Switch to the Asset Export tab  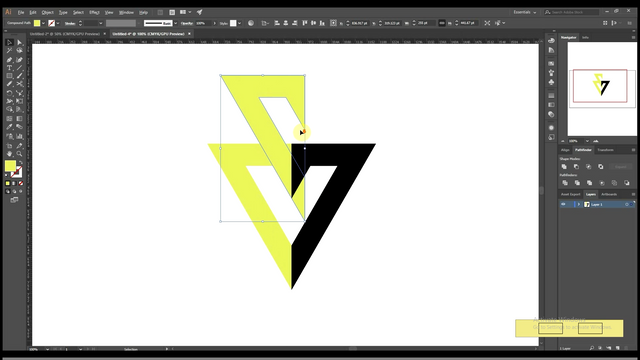[x=570, y=194]
